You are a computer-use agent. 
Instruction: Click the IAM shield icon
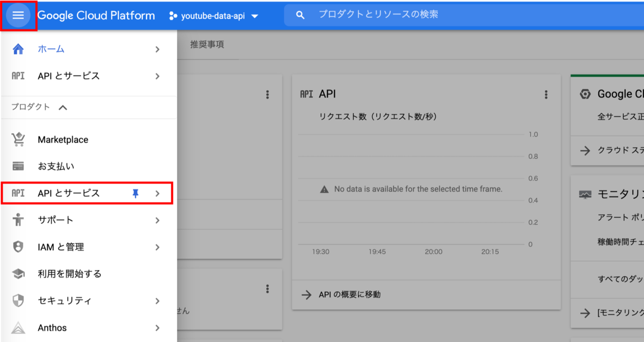18,247
